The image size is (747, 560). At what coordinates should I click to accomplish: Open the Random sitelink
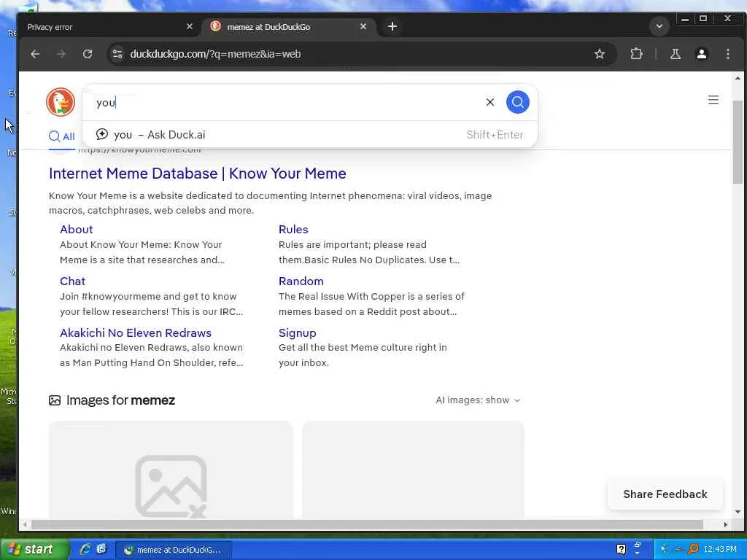pos(301,281)
